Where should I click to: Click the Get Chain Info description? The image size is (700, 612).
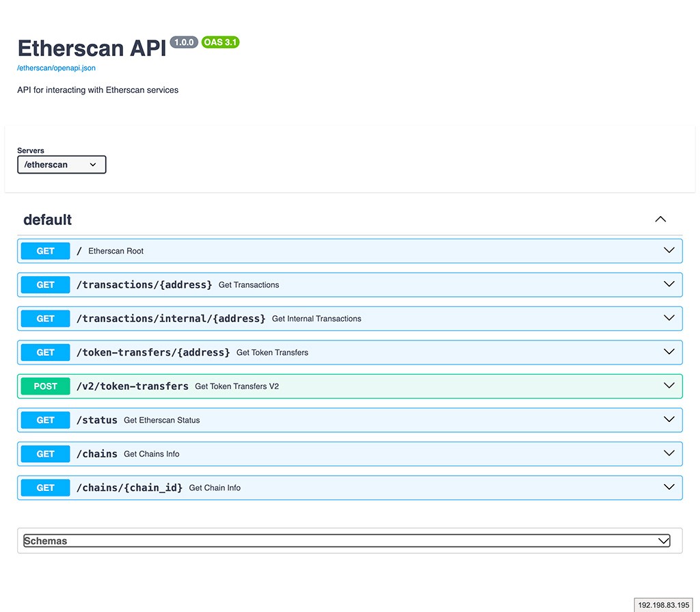click(x=215, y=488)
